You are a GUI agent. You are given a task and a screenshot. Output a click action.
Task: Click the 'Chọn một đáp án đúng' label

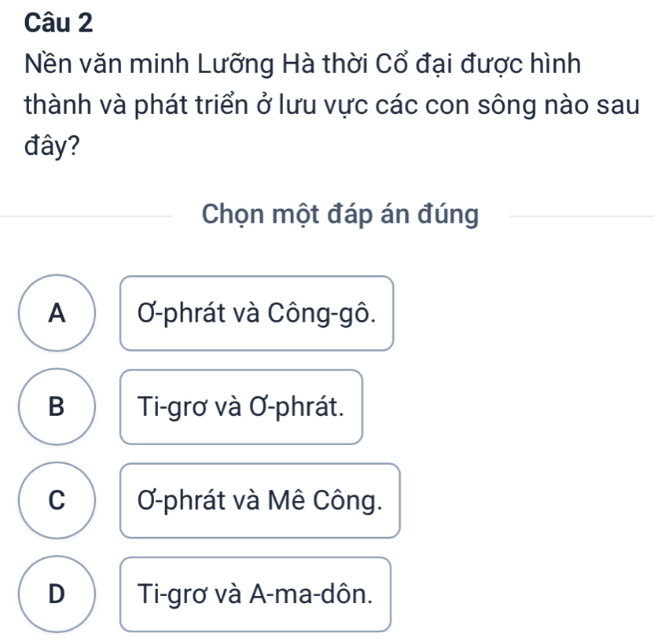click(x=340, y=214)
